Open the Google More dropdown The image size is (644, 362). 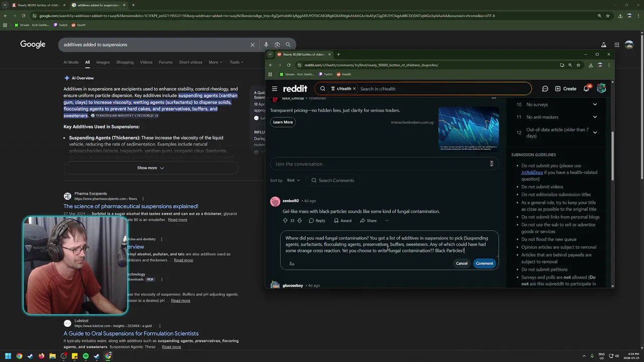tap(215, 62)
